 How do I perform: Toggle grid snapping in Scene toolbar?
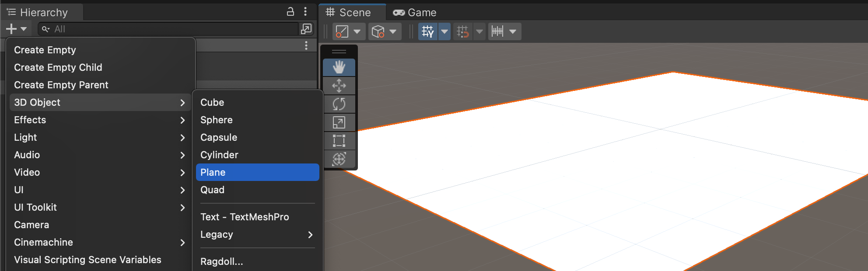tap(462, 31)
